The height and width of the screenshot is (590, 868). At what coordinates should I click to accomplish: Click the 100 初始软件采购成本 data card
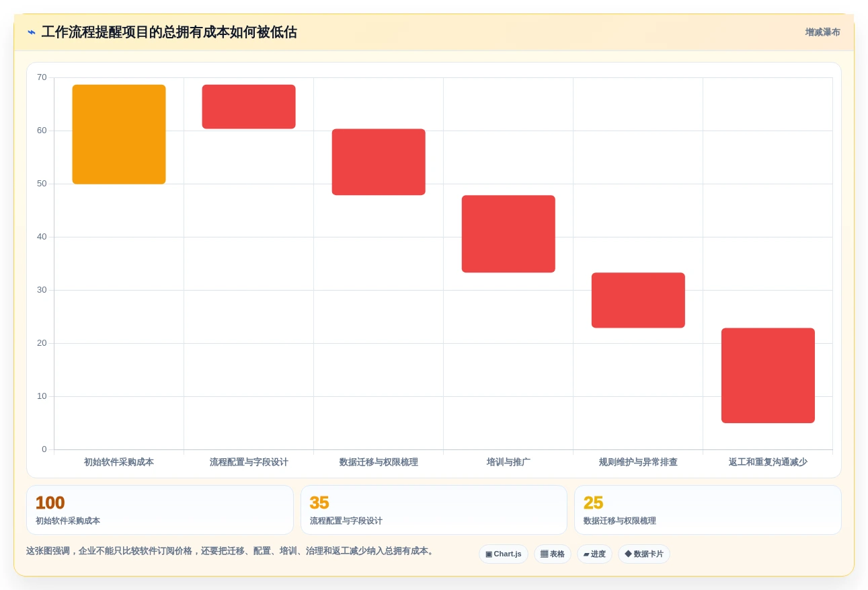pos(160,510)
